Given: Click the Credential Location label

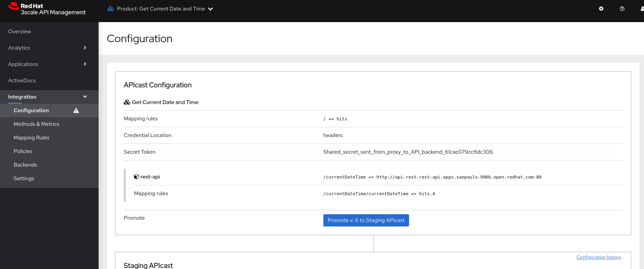Looking at the screenshot, I should tap(148, 135).
